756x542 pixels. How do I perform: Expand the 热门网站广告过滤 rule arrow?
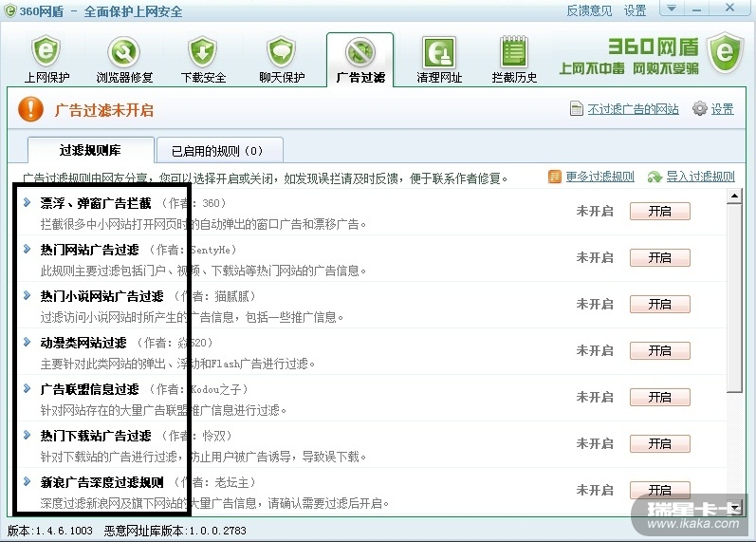coord(27,249)
